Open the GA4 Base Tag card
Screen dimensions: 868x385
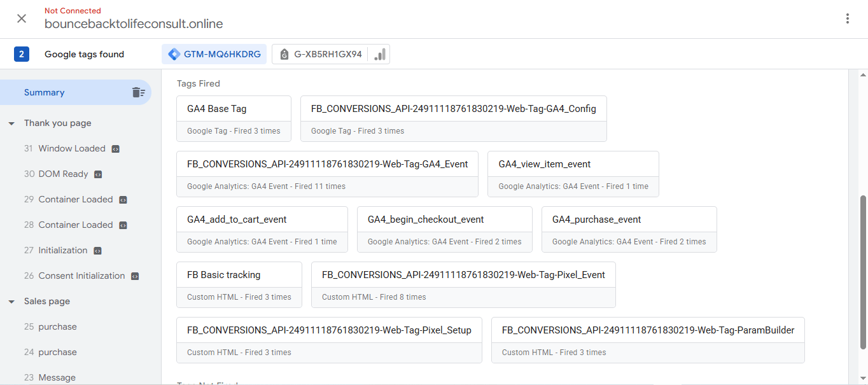(234, 118)
